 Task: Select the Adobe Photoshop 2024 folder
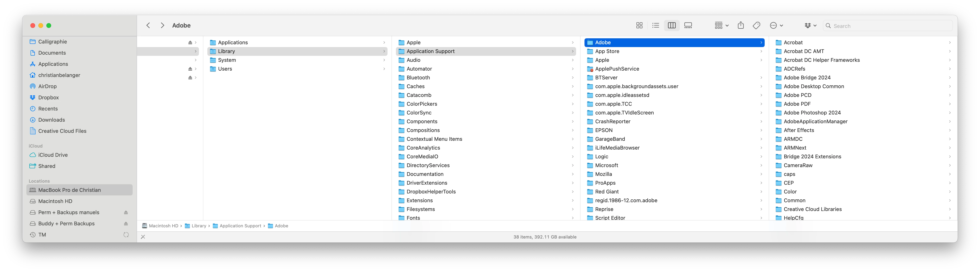click(812, 113)
